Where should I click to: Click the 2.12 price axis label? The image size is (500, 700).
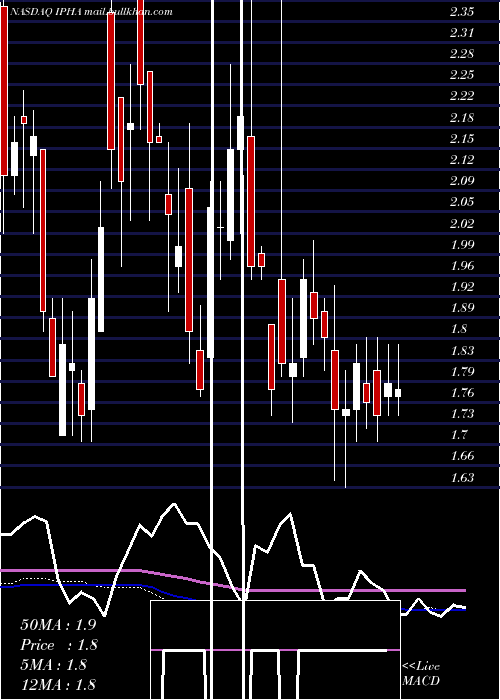462,160
